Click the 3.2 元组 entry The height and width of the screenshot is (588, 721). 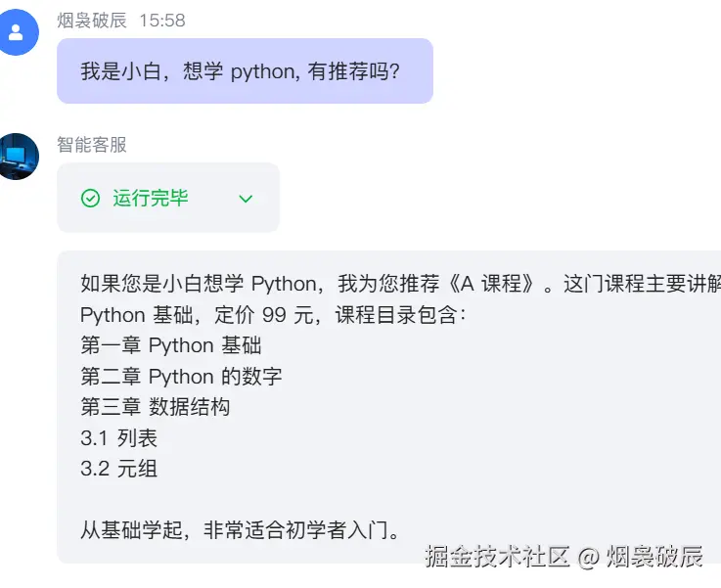coord(118,469)
